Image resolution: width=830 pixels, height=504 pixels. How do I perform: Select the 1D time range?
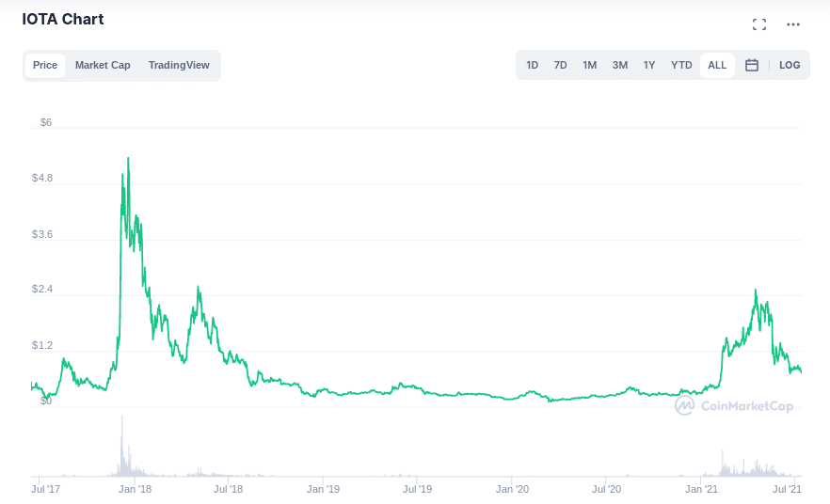coord(532,65)
